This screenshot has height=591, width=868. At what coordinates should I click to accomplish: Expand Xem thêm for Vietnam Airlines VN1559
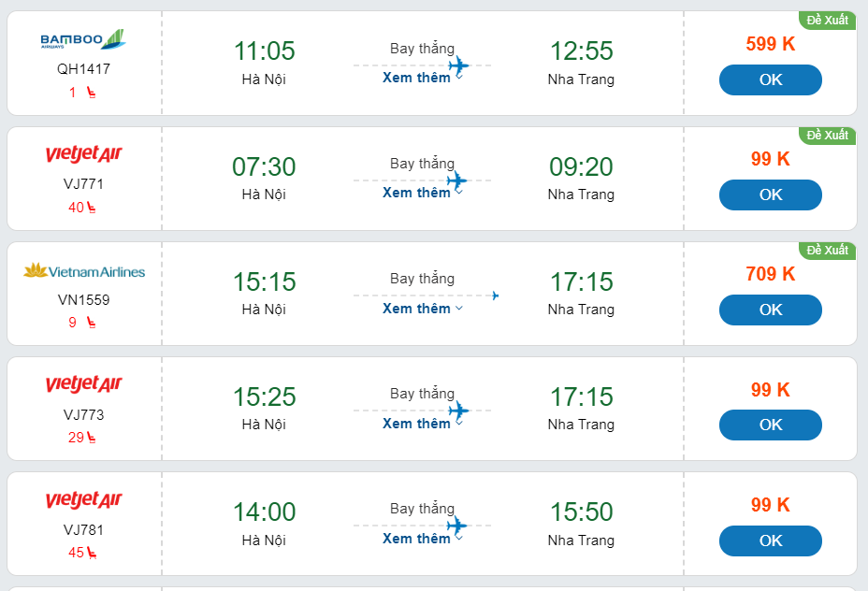[422, 309]
